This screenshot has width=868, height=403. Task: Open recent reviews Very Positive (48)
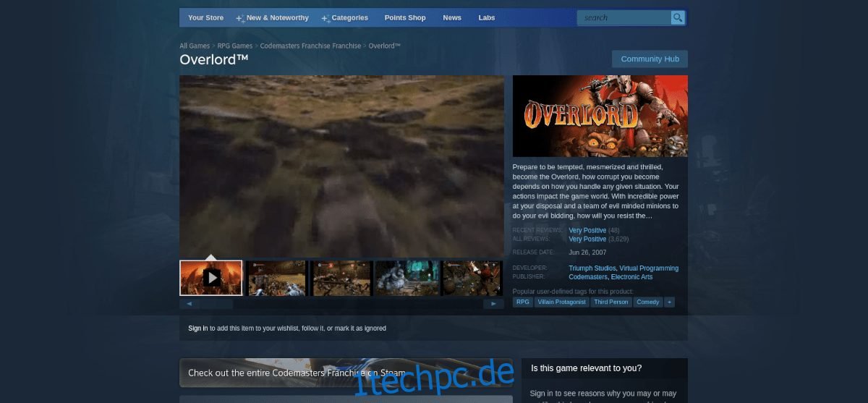pos(589,230)
